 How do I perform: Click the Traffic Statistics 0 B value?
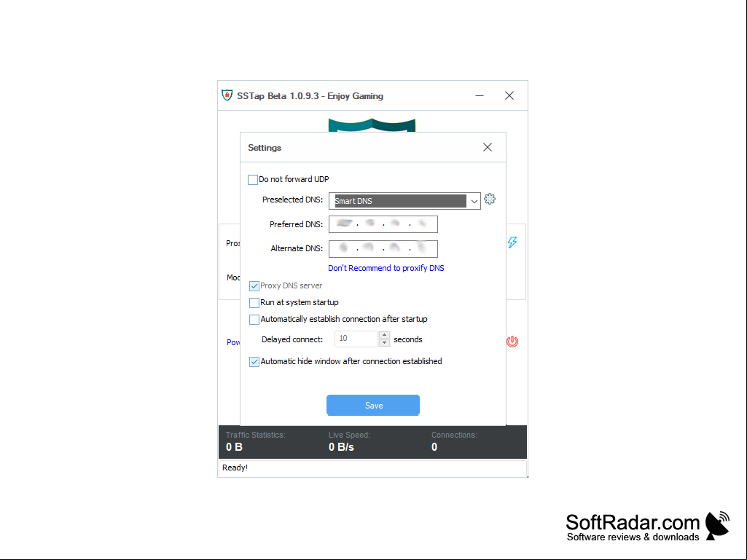click(234, 447)
